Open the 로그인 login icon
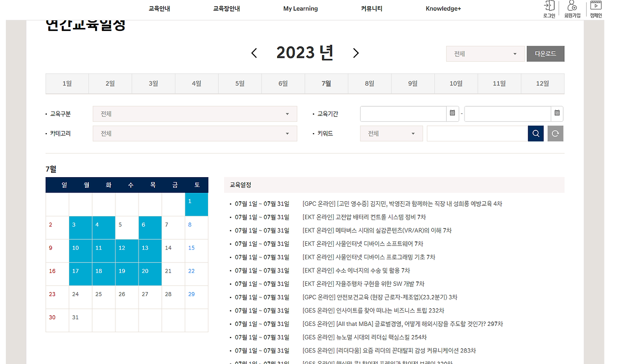 pos(548,8)
